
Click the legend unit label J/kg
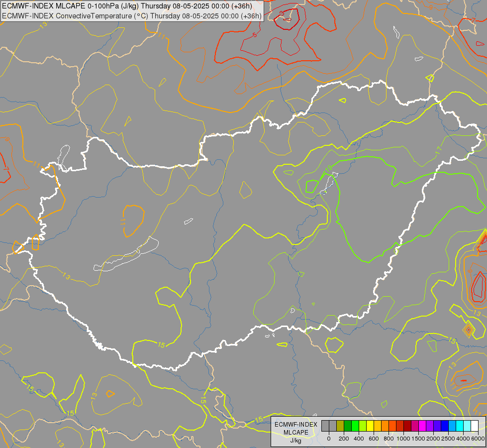pyautogui.click(x=295, y=441)
